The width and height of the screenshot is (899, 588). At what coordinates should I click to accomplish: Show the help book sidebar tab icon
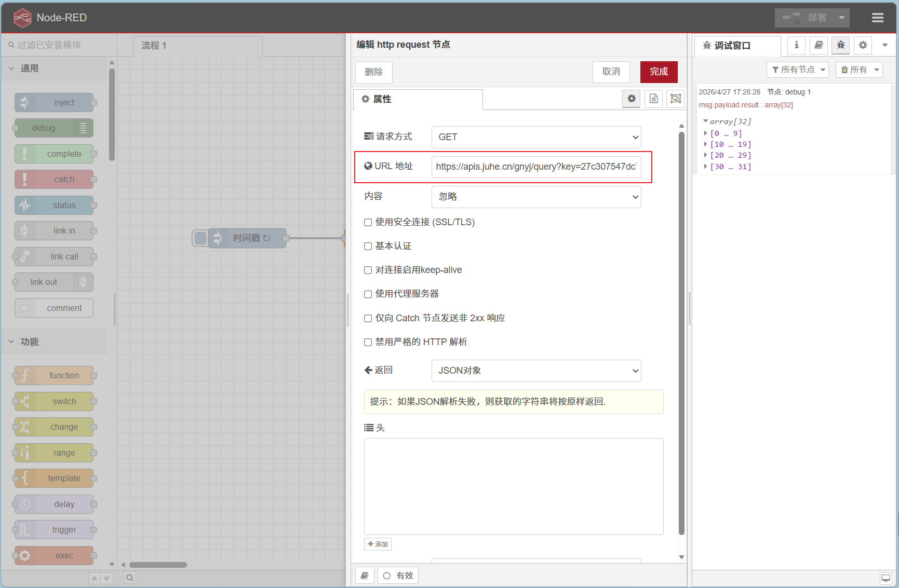819,45
